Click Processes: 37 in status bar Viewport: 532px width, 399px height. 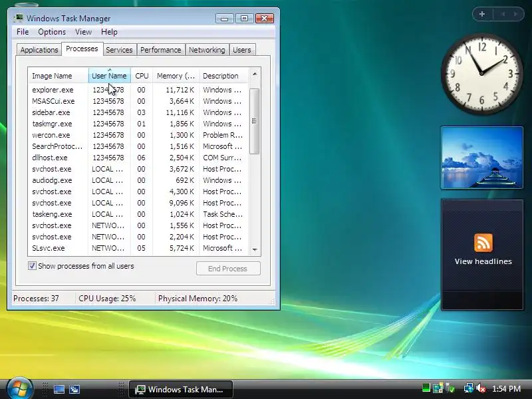(36, 299)
